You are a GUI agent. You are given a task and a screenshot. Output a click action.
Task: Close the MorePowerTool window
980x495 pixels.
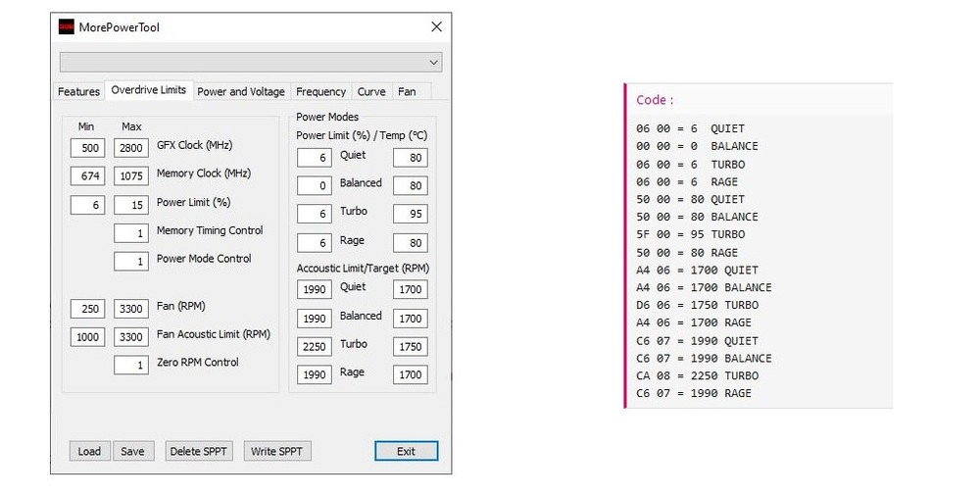coord(436,26)
